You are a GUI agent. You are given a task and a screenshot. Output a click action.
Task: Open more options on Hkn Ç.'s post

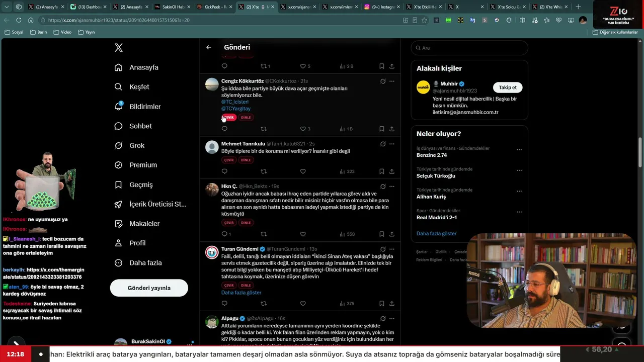[x=392, y=187]
